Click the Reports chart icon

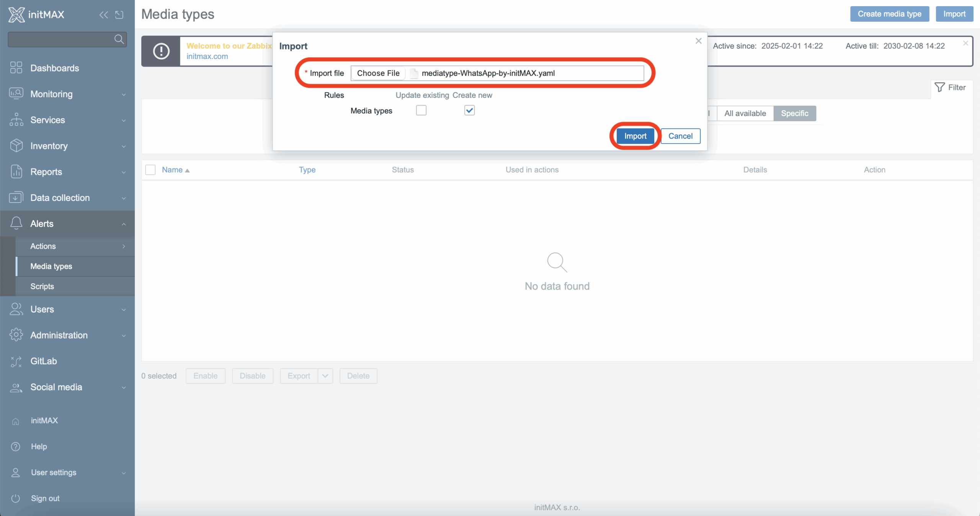point(16,172)
